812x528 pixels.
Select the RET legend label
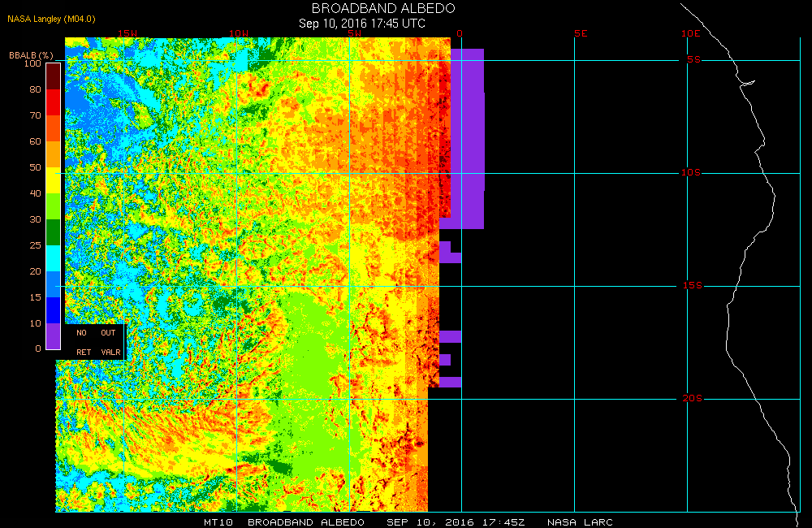(x=84, y=352)
